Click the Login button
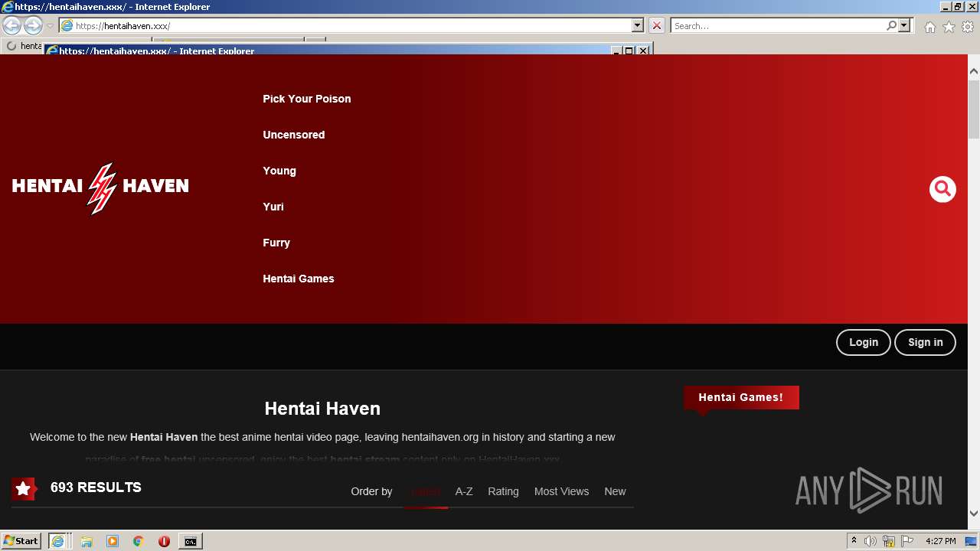This screenshot has width=980, height=551. coord(864,342)
